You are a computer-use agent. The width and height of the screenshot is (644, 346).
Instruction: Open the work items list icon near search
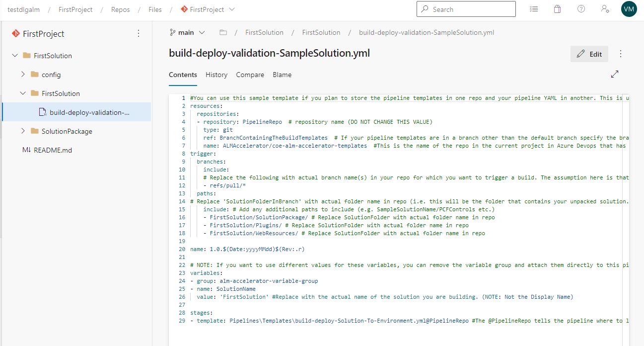[533, 8]
